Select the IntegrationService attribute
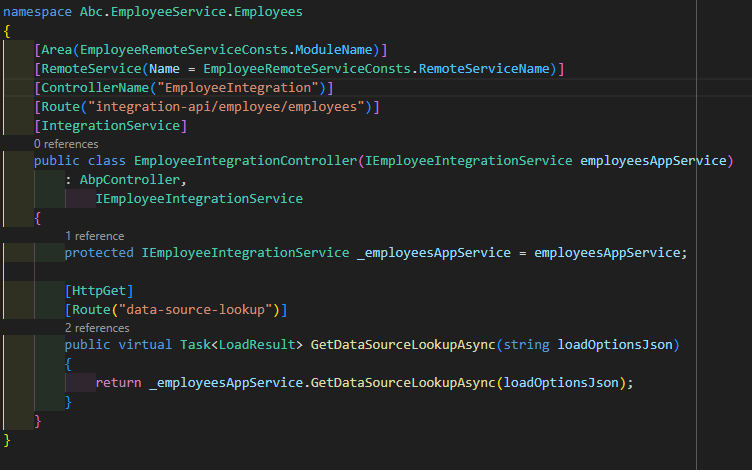The image size is (752, 470). pos(111,125)
